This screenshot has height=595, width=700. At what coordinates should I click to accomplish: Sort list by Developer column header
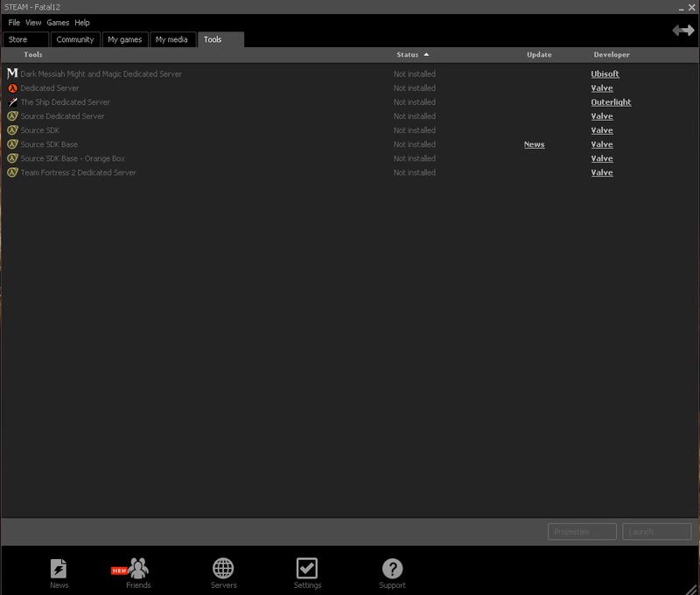[611, 55]
